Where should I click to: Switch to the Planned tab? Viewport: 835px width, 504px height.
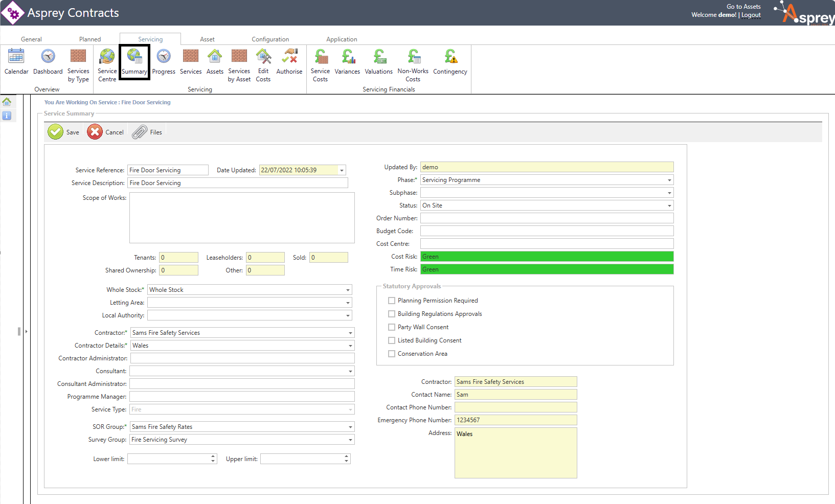coord(90,39)
